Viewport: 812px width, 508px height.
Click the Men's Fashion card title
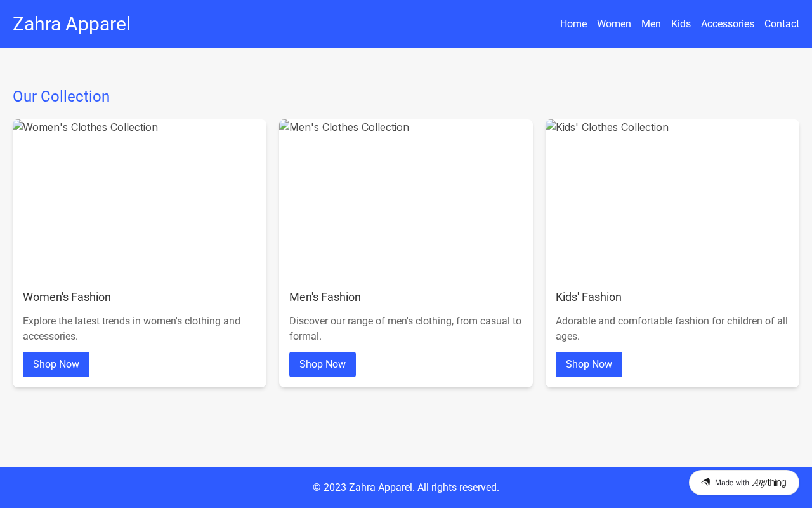(325, 297)
